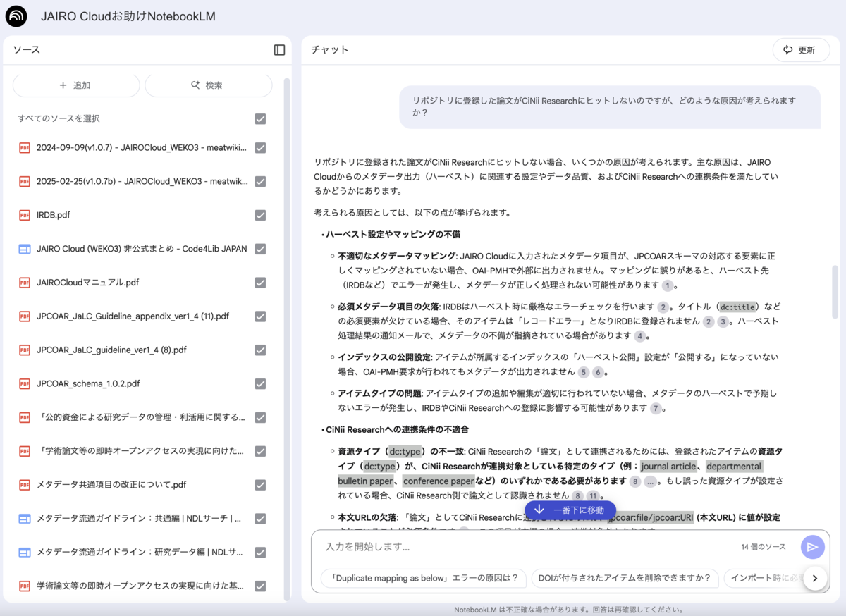Uncheck JPCOAR_schema_1.0.2.pdf checkbox
Viewport: 846px width, 616px height.
tap(260, 383)
